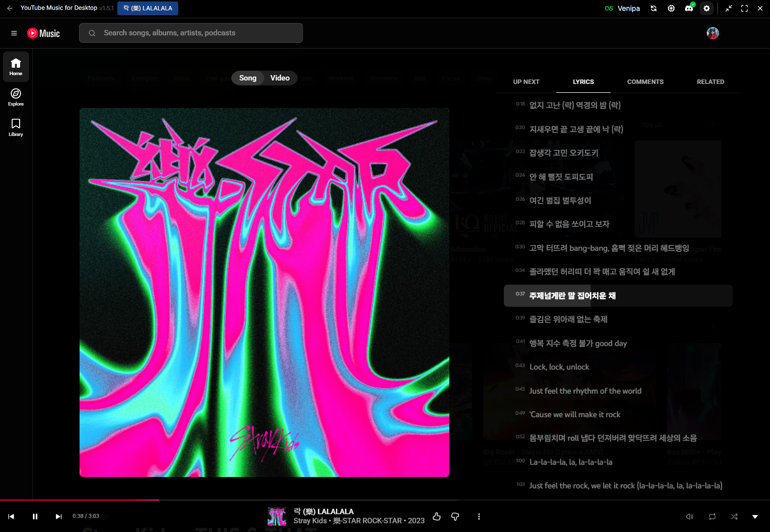Jump to lyric line at 0:52
Screen dimensions: 770x532
[x=618, y=438]
